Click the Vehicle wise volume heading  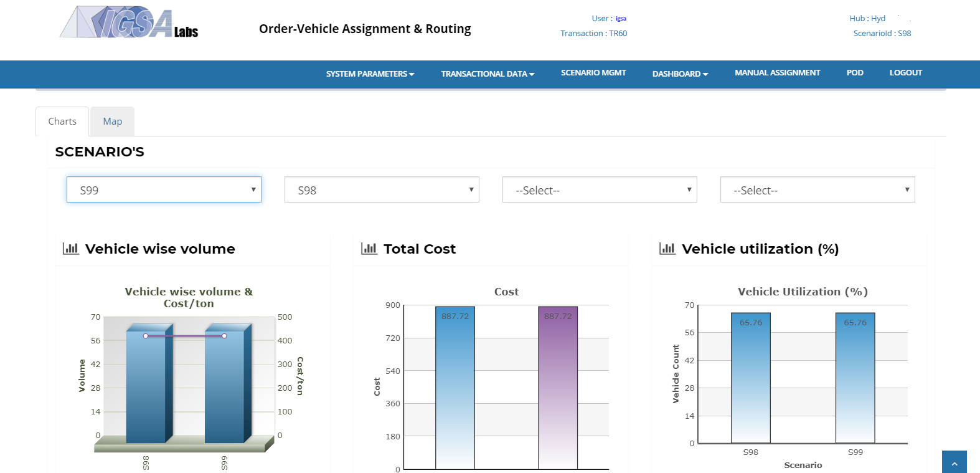pyautogui.click(x=160, y=249)
